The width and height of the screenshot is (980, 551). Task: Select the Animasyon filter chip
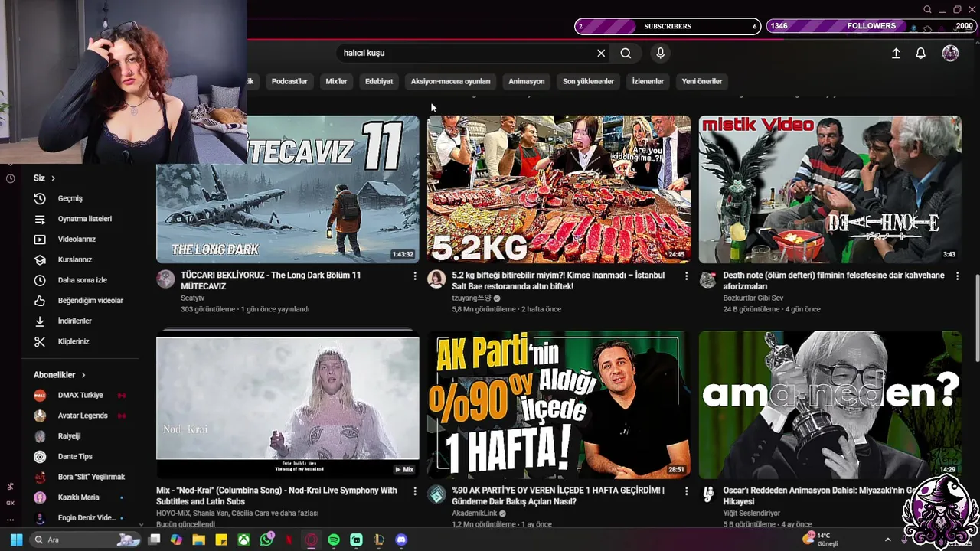(x=527, y=81)
